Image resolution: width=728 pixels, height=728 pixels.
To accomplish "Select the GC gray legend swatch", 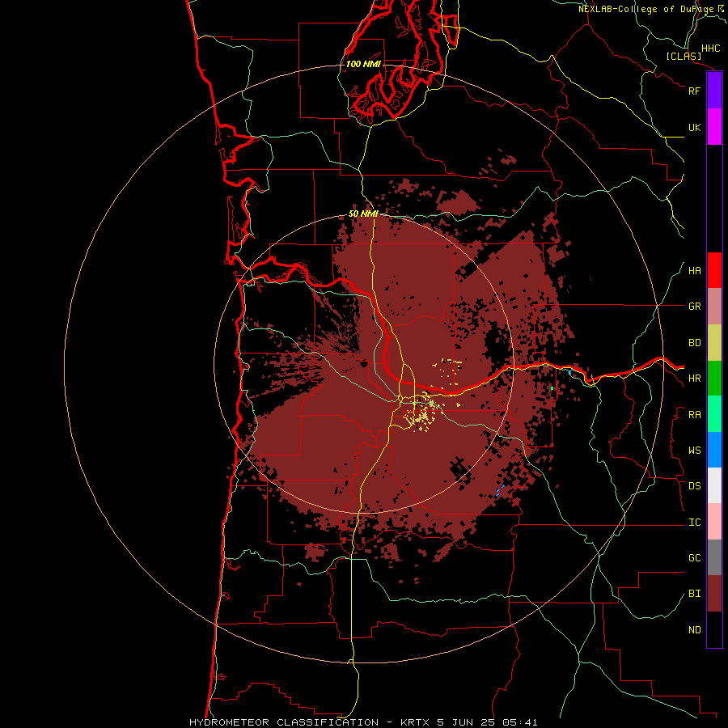I will 714,557.
